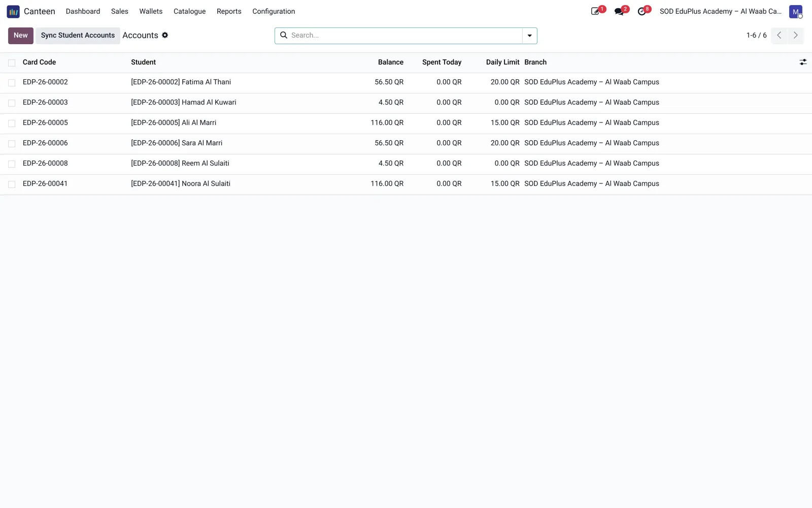Open the Canteen app home icon

pos(13,11)
